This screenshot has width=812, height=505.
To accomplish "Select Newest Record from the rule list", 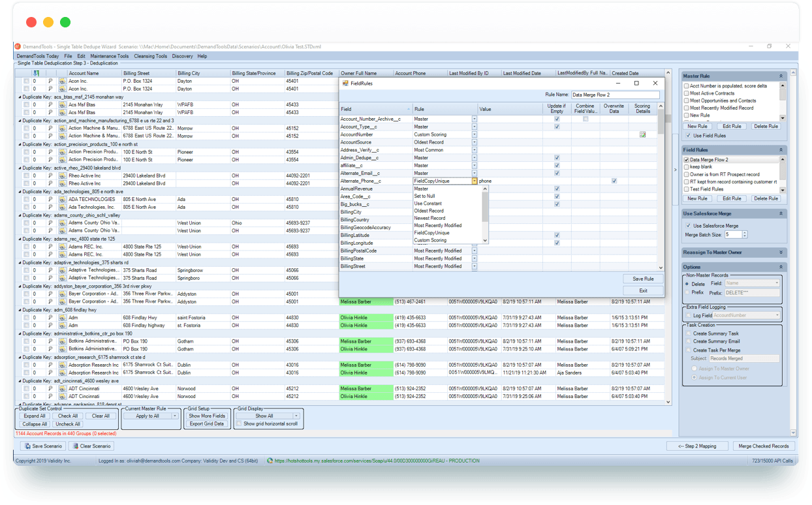I will [429, 219].
